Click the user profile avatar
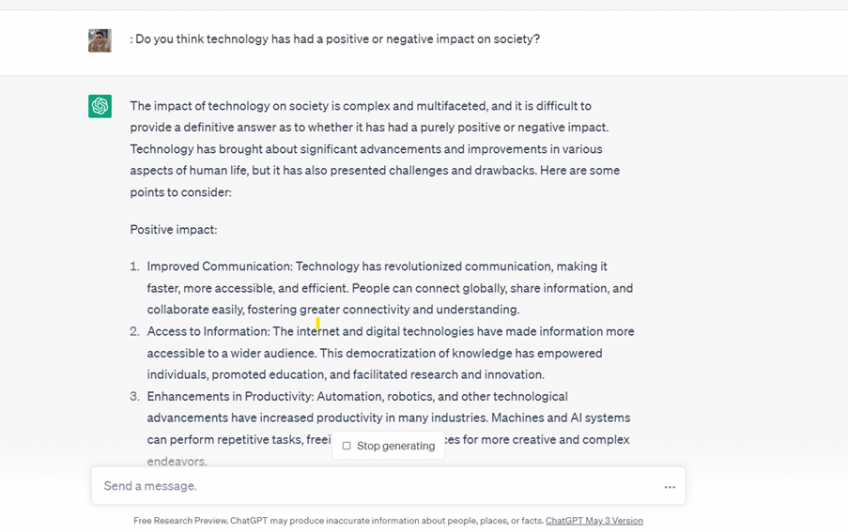Viewport: 848px width, 532px height. tap(100, 40)
